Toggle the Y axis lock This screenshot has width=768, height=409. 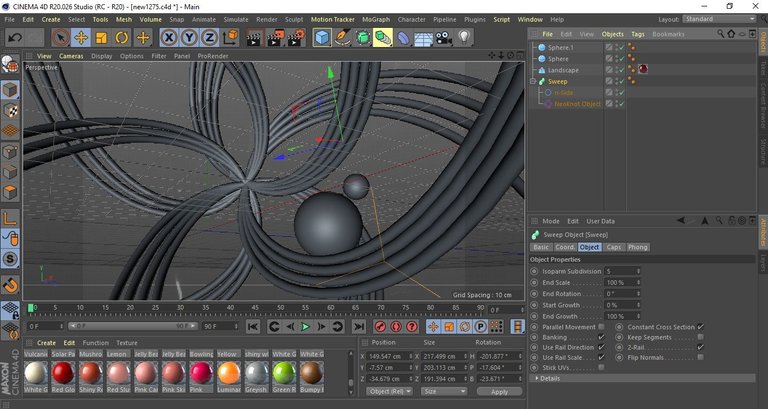pos(189,38)
